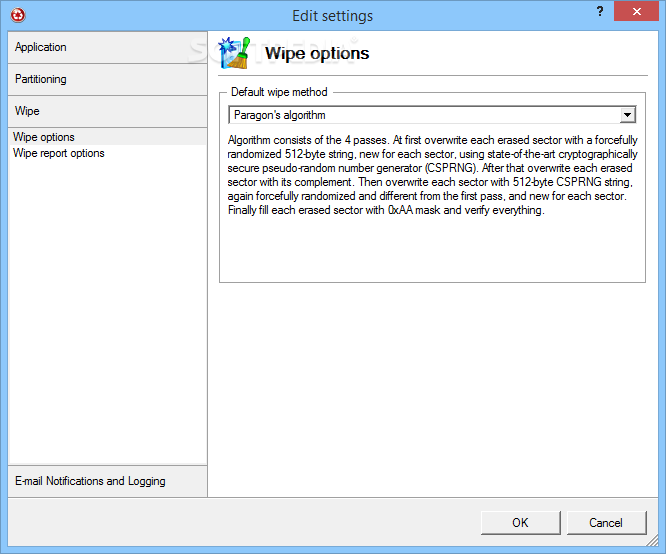Click the red application icon in title bar
The image size is (666, 554).
click(18, 15)
